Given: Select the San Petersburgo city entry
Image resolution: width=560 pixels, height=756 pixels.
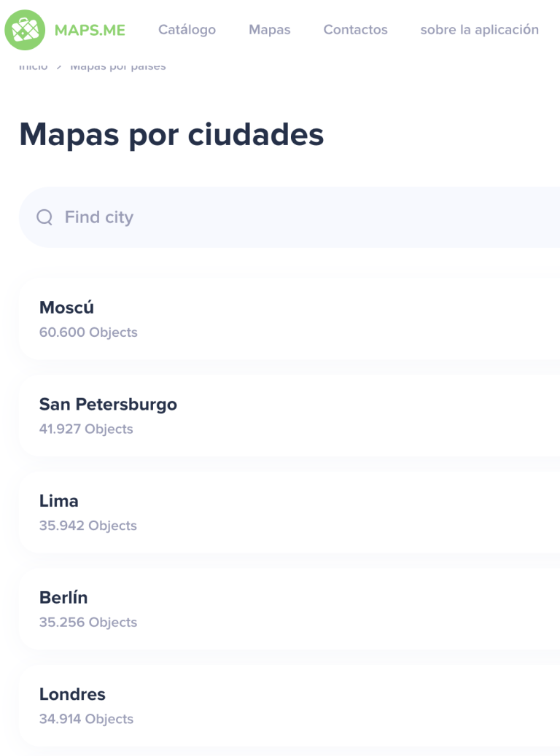Looking at the screenshot, I should click(108, 405).
